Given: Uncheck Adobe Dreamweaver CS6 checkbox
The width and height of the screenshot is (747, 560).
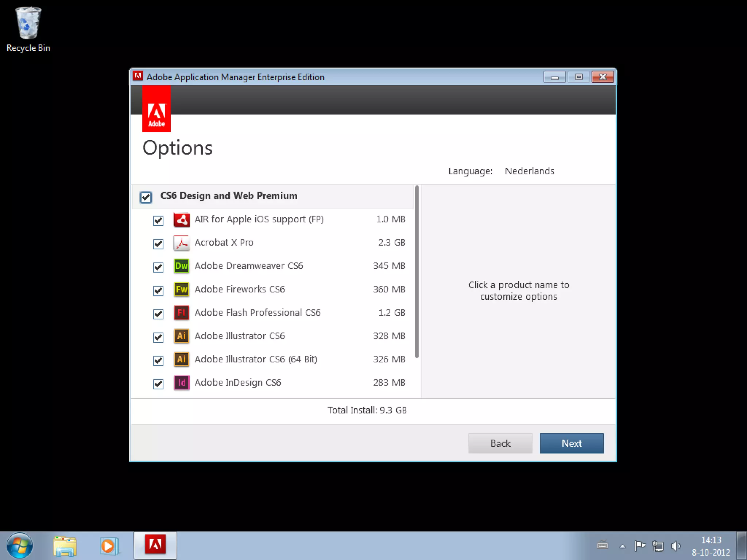Looking at the screenshot, I should point(158,267).
